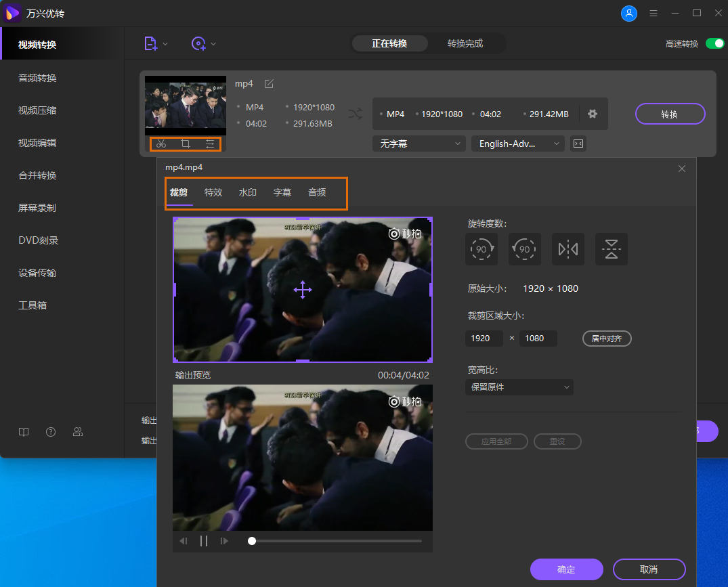Open the effects adjust icon under thumbnail
The image size is (728, 587).
[210, 144]
